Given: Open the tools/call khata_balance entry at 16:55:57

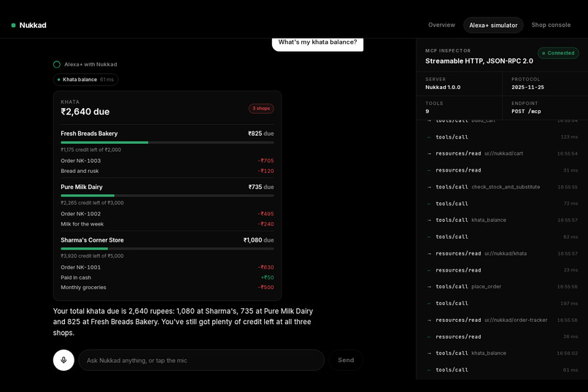Looking at the screenshot, I should pos(502,220).
